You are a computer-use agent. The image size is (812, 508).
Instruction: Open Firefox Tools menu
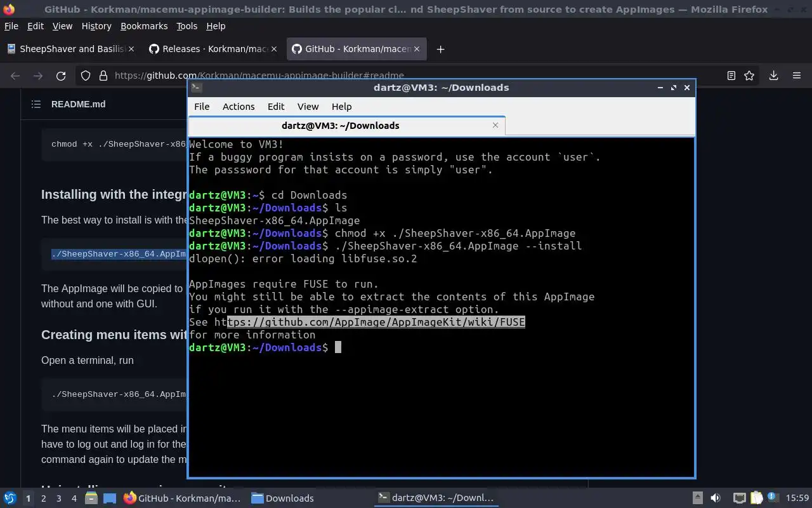(x=187, y=26)
